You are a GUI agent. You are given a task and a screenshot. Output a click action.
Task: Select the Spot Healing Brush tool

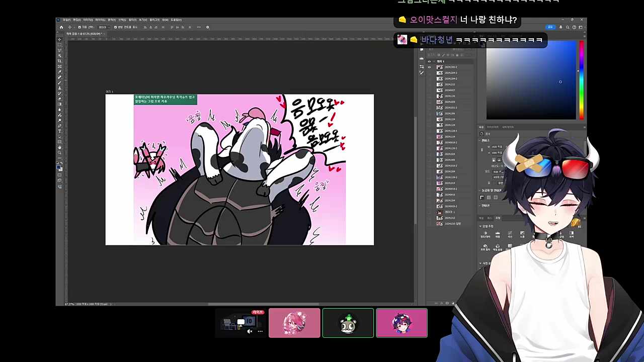click(x=59, y=78)
